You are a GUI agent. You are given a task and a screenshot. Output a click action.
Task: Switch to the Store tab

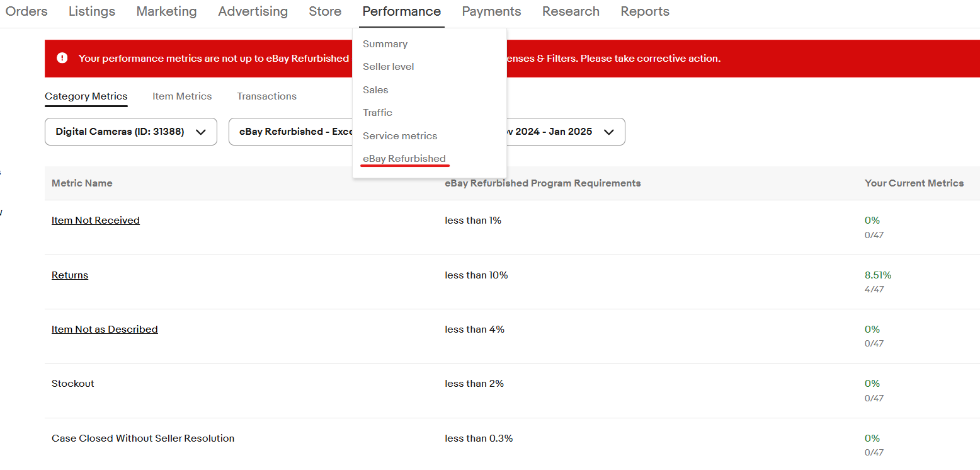tap(325, 11)
